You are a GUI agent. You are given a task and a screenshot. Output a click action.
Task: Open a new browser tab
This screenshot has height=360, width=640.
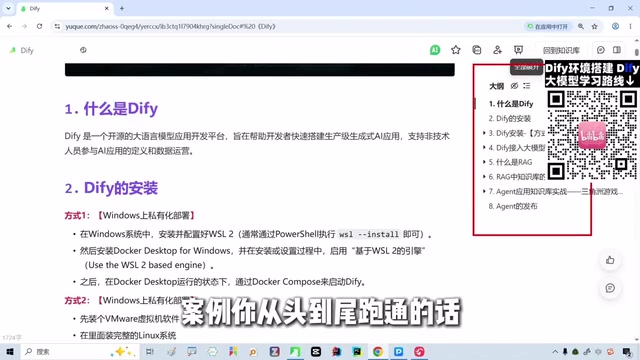click(122, 8)
